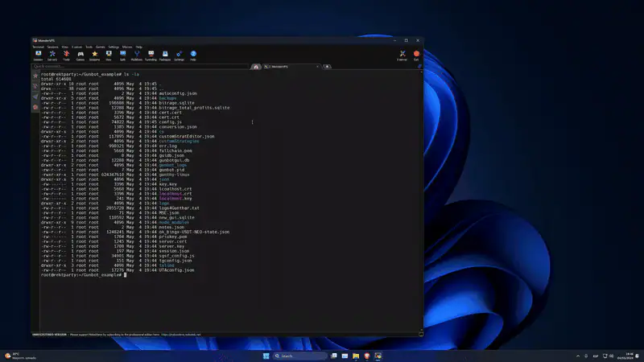The image size is (644, 362).
Task: Open the Sessions menu
Action: pos(52,47)
